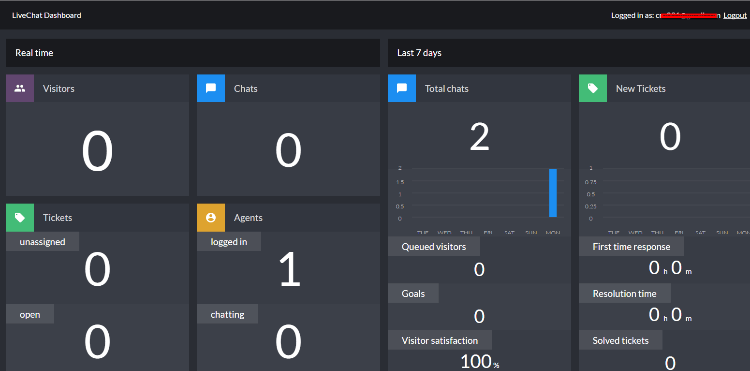Click the orange Agents person icon
Viewport: 750px width, 371px height.
(211, 218)
